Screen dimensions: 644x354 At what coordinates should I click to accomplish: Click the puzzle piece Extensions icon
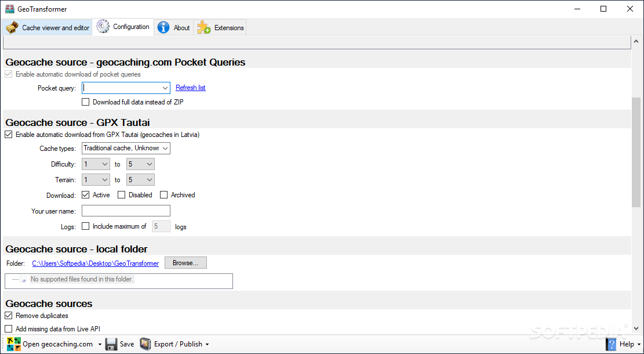[x=203, y=27]
